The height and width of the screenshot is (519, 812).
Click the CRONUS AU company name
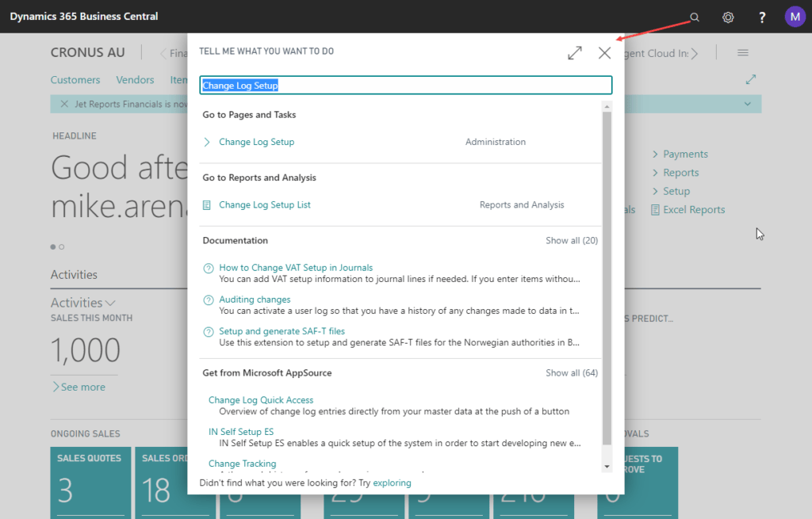click(x=87, y=52)
